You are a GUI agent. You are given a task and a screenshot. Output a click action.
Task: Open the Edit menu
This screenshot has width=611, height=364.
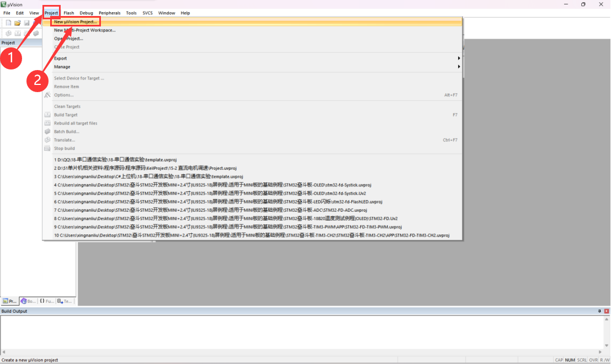pos(19,13)
